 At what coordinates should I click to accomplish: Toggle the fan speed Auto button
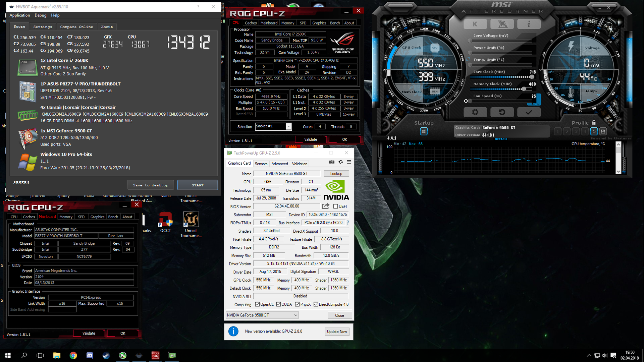coord(535,104)
